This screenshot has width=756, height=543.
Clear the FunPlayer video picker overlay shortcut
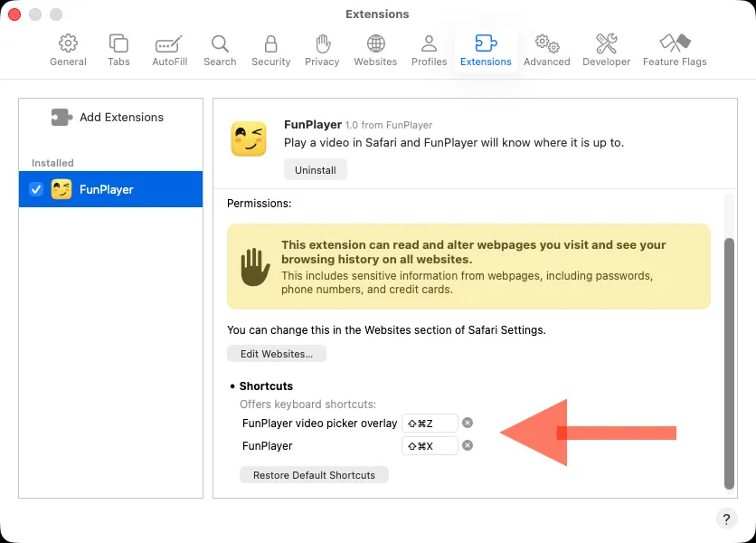(468, 423)
